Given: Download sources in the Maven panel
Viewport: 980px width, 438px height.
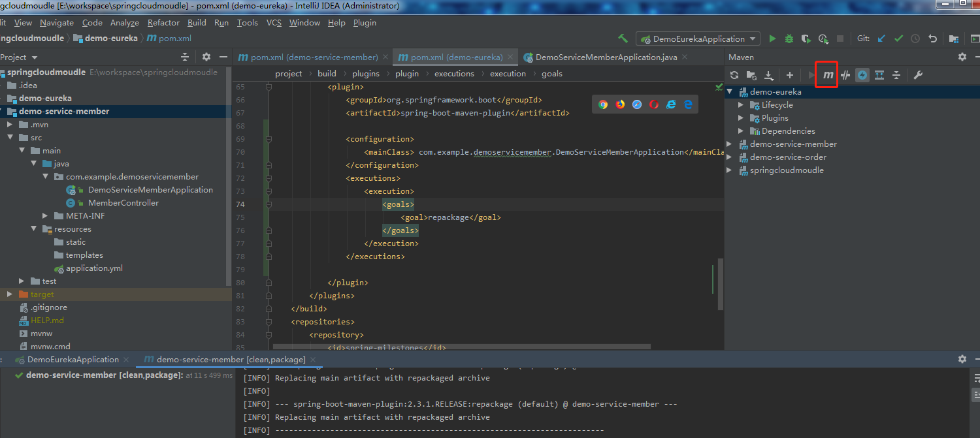Looking at the screenshot, I should (x=769, y=74).
